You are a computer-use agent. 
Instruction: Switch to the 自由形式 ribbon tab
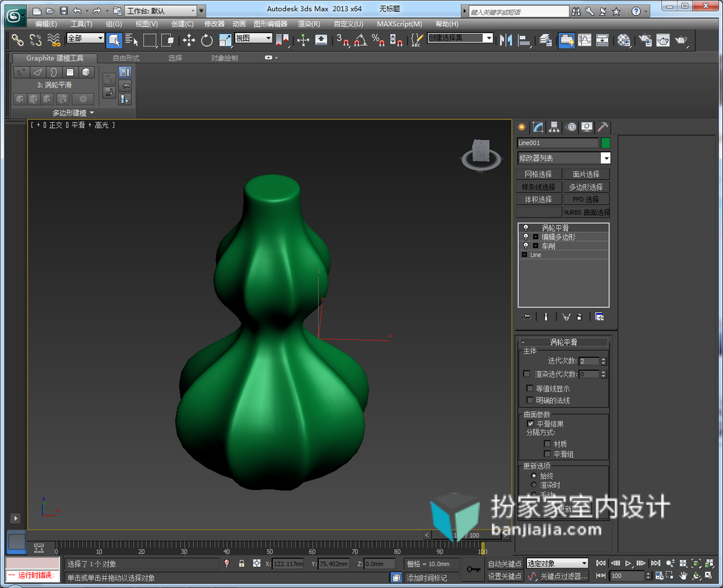click(x=126, y=58)
